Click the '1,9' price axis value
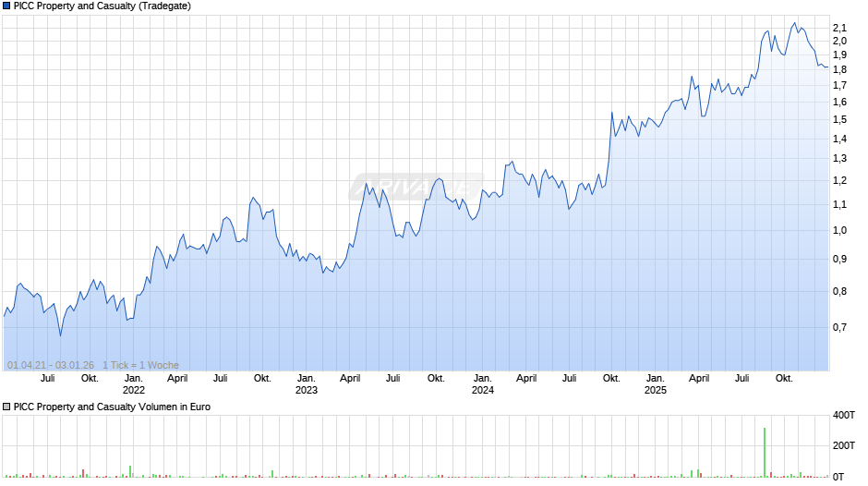 pyautogui.click(x=839, y=55)
